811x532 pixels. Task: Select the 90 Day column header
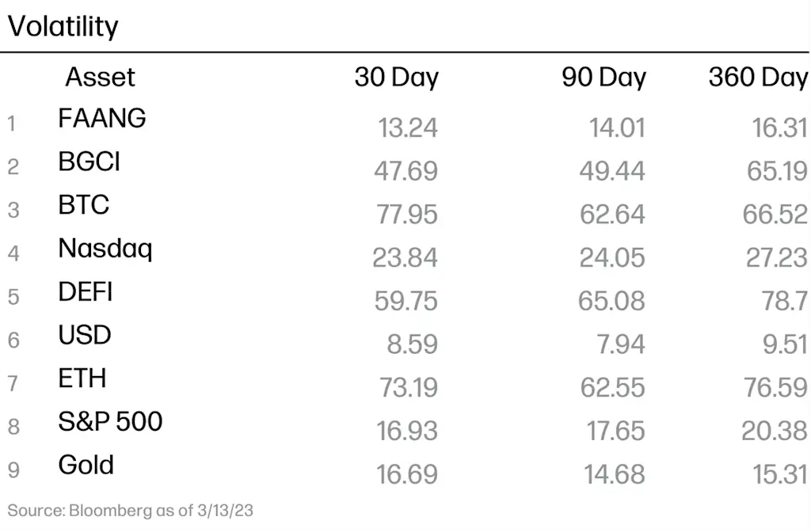(604, 78)
